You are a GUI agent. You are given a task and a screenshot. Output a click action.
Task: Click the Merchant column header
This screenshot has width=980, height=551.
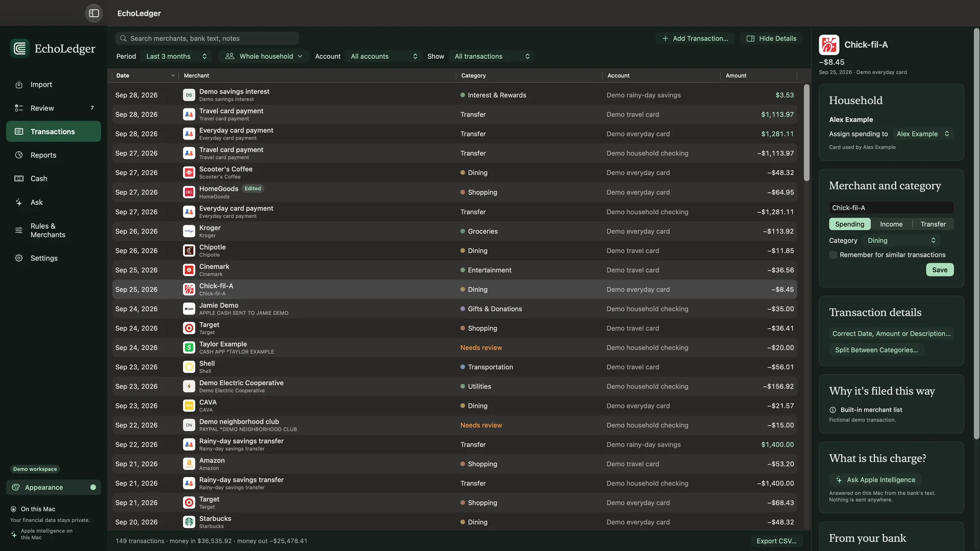coord(317,75)
